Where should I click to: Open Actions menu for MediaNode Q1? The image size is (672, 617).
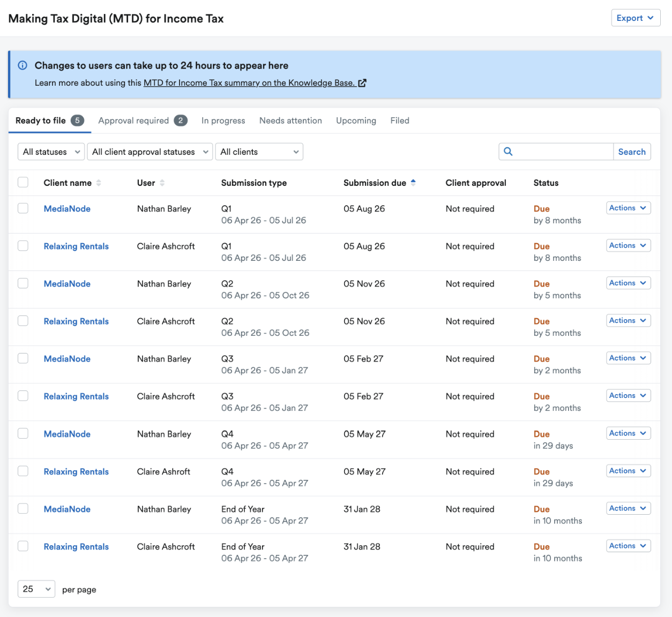point(629,208)
